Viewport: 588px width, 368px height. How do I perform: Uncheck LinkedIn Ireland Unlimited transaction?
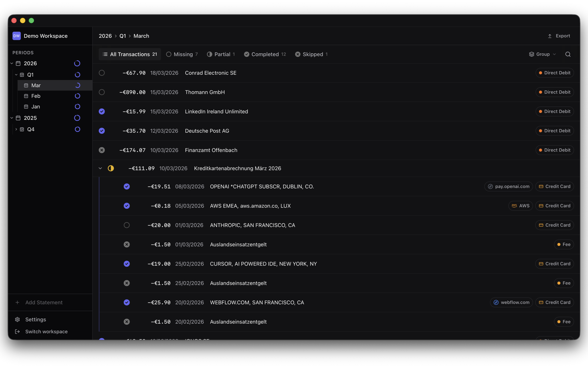(102, 112)
